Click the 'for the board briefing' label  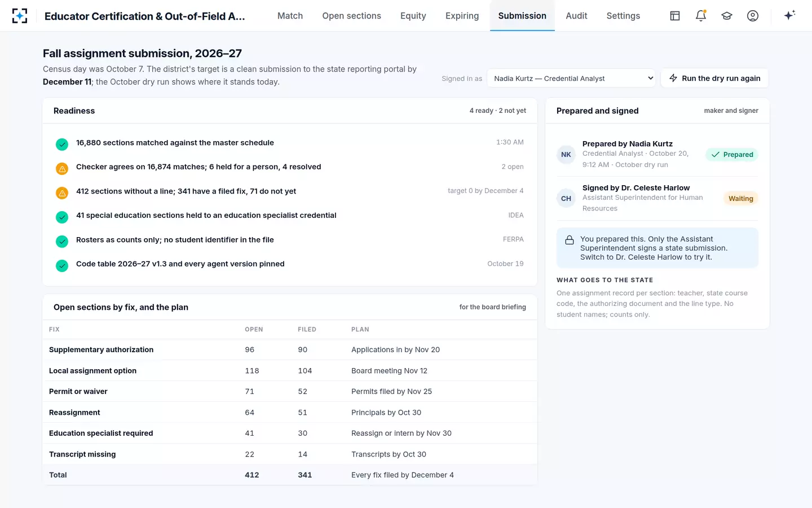click(x=493, y=307)
